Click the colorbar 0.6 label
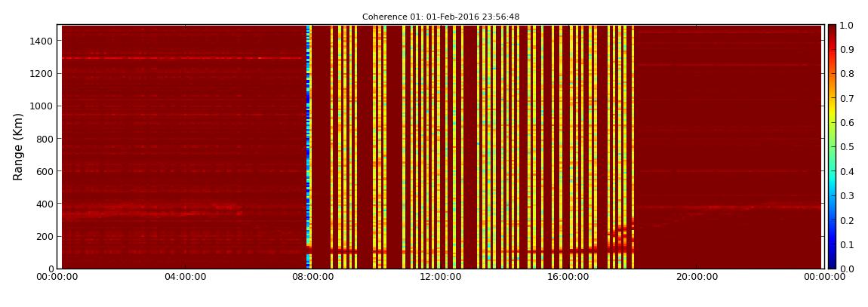The width and height of the screenshot is (868, 307). tap(848, 123)
